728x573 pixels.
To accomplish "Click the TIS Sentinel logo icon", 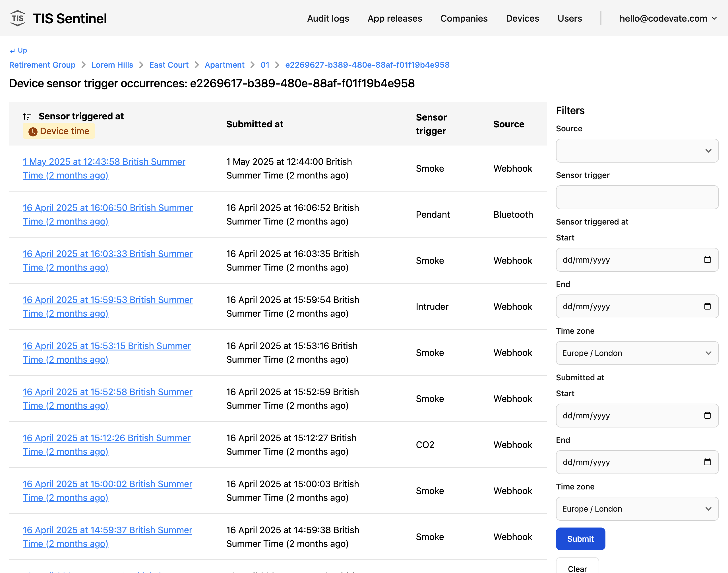I will point(17,18).
